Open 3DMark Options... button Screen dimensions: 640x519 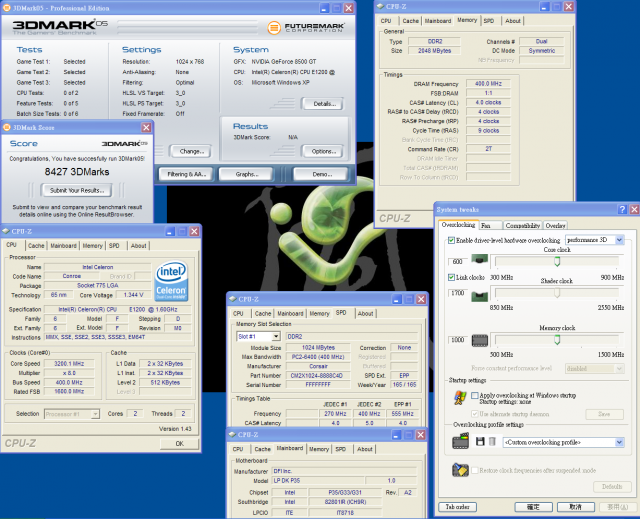click(323, 151)
